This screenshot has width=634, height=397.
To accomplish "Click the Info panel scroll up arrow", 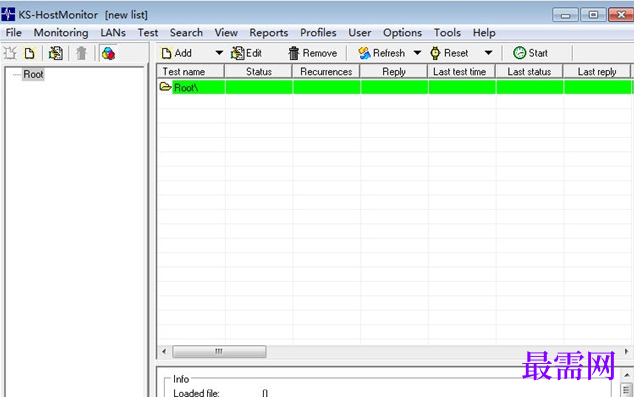I will (627, 375).
